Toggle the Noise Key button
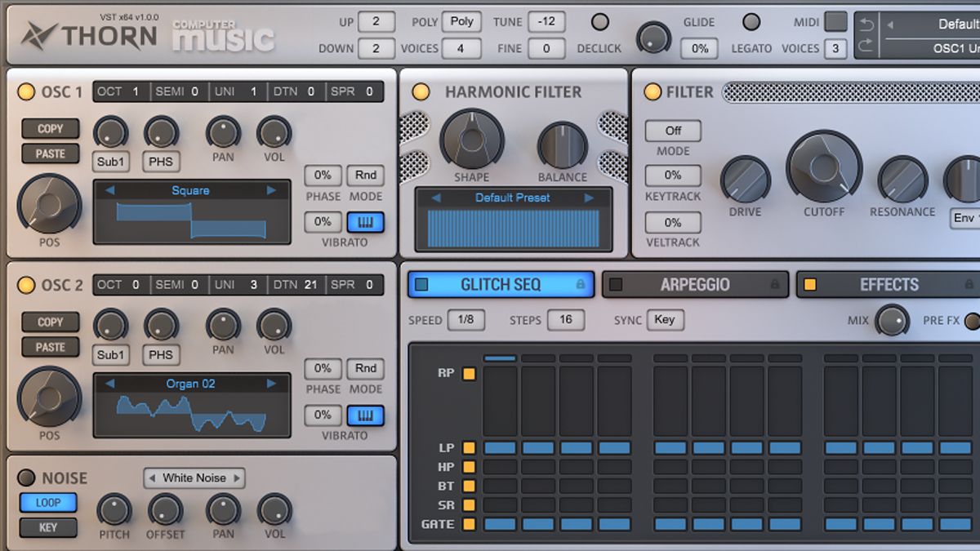Viewport: 980px width, 551px height. click(48, 527)
